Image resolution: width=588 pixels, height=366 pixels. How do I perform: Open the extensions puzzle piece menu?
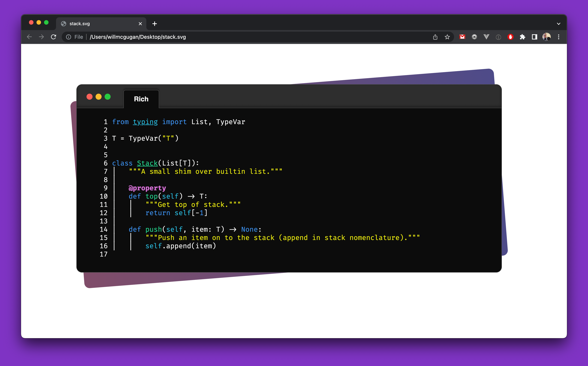pos(523,37)
